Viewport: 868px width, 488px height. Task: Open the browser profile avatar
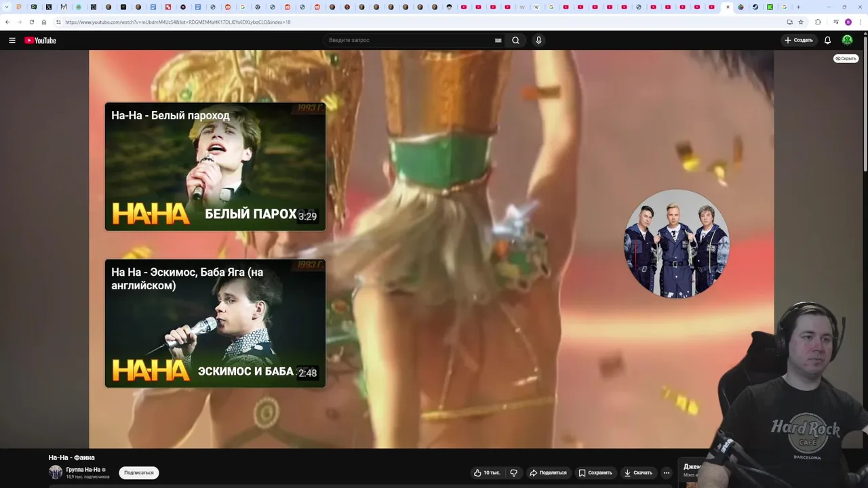coord(848,22)
